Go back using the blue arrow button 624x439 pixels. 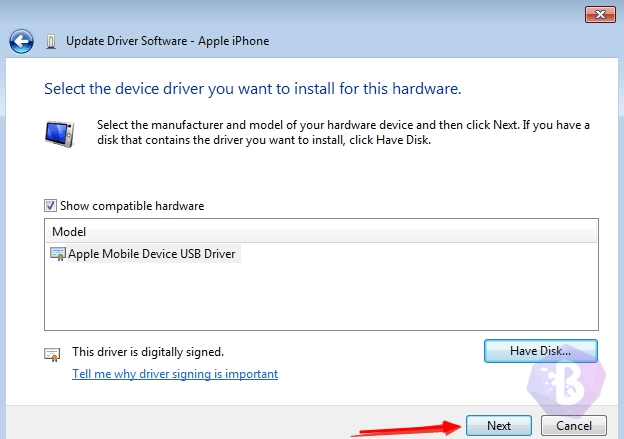(22, 41)
